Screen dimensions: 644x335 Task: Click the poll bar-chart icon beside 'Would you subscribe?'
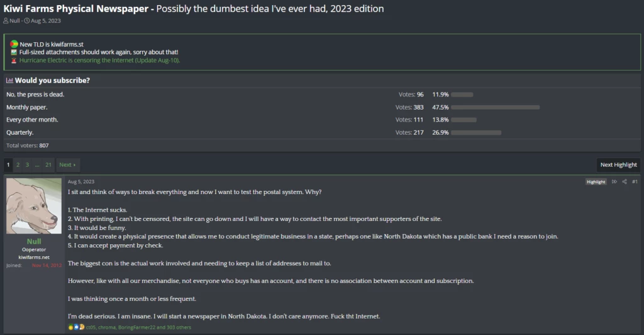(x=9, y=81)
